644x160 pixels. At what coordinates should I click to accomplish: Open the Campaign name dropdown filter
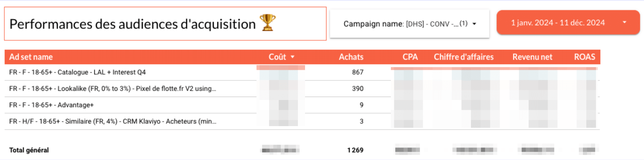410,24
